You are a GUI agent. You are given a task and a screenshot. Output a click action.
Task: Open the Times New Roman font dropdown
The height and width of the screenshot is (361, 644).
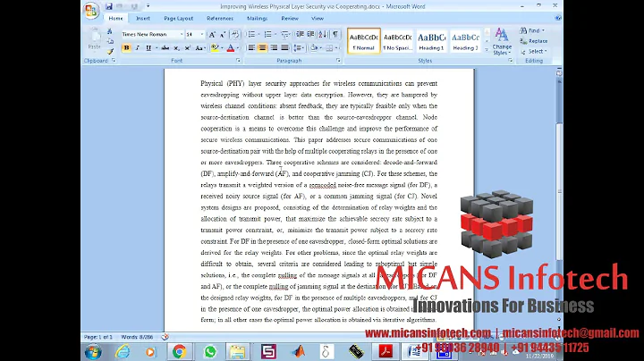click(x=181, y=35)
